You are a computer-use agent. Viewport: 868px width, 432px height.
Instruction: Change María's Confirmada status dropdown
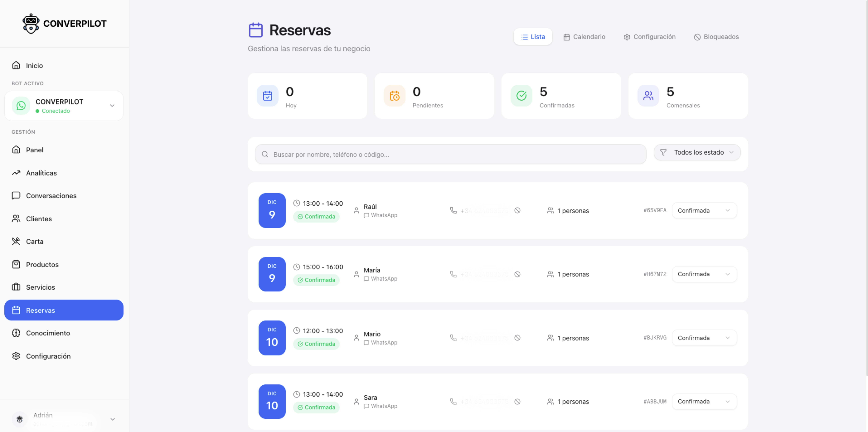point(704,274)
